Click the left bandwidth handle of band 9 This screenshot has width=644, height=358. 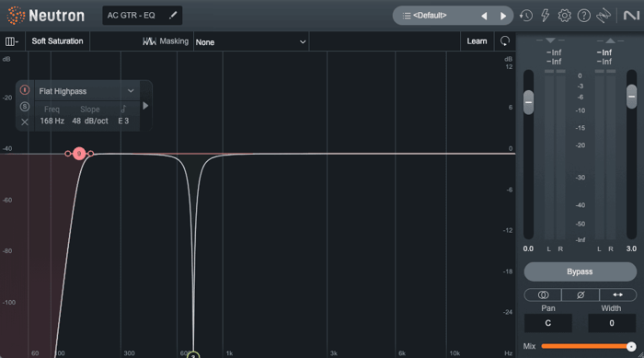point(68,154)
